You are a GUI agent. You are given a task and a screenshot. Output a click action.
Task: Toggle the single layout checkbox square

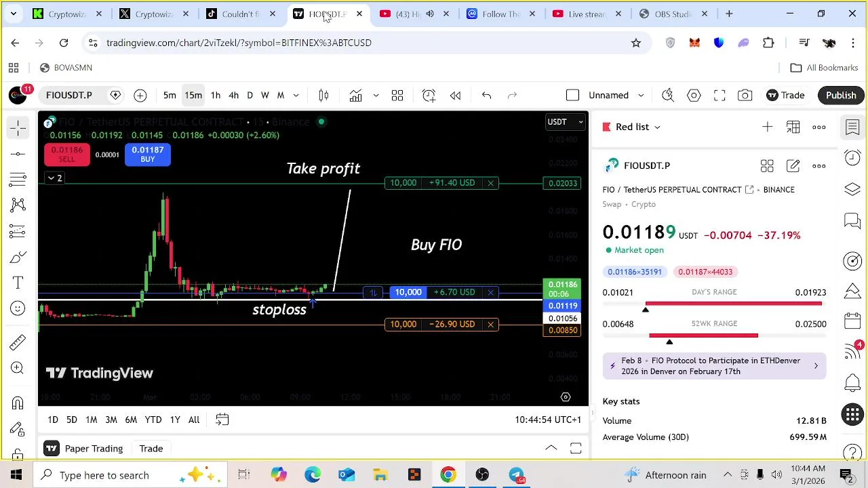click(572, 96)
